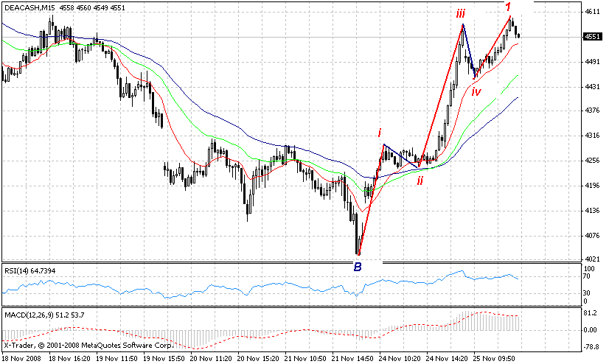Click the 21 Nov 10:50 time label
Image resolution: width=609 pixels, height=364 pixels.
pyautogui.click(x=306, y=359)
